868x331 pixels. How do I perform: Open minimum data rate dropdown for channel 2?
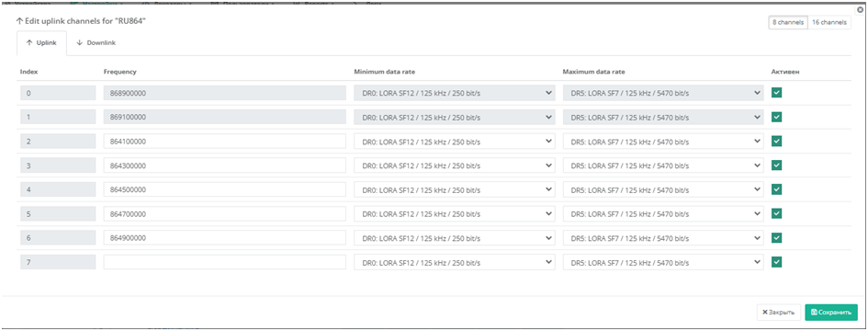click(454, 142)
